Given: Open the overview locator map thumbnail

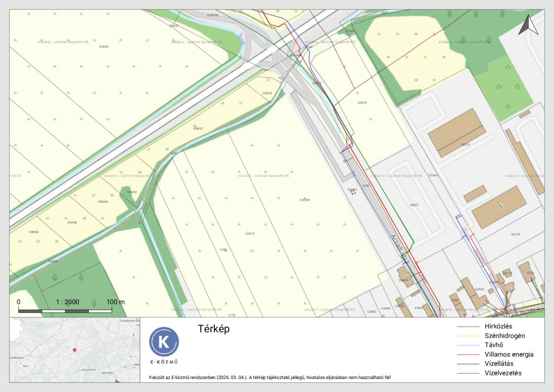Looking at the screenshot, I should [x=75, y=349].
